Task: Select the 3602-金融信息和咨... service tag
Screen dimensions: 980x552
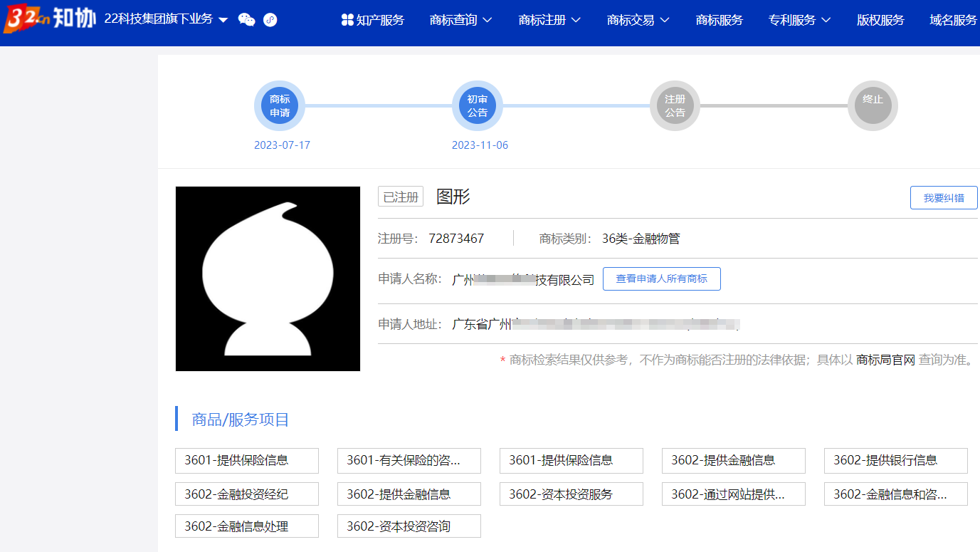Action: [896, 494]
